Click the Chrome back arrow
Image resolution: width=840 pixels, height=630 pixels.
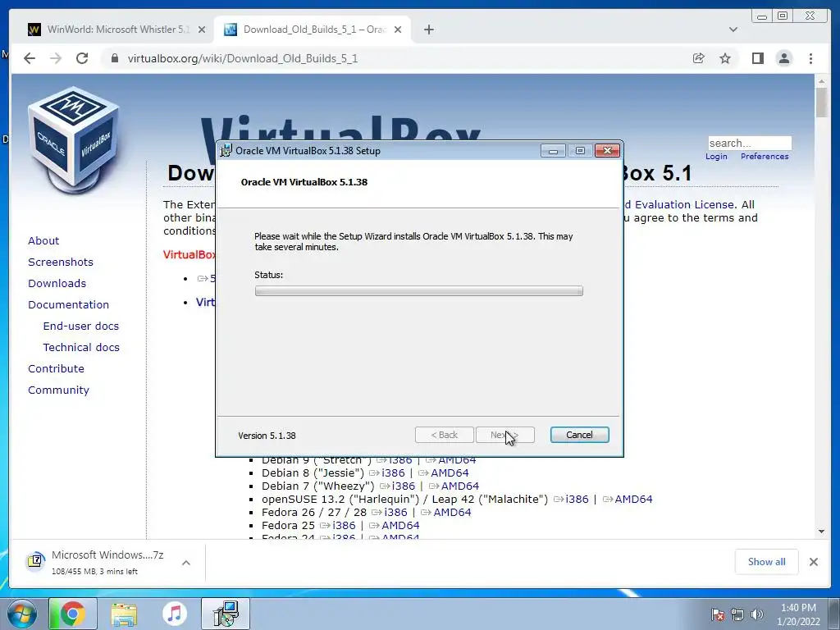point(30,58)
